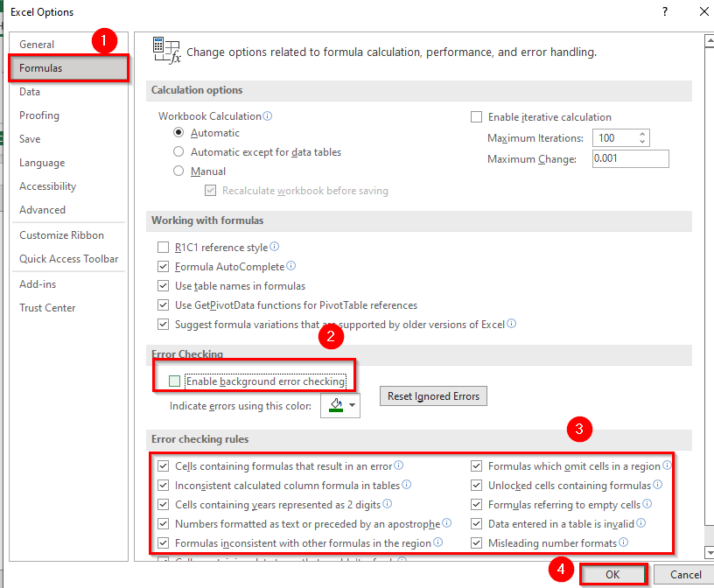This screenshot has height=588, width=714.
Task: Click info icon for formulas that result in error
Action: pyautogui.click(x=398, y=465)
